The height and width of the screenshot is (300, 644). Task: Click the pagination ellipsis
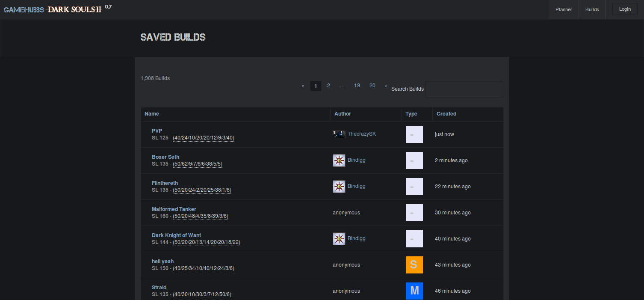[342, 86]
